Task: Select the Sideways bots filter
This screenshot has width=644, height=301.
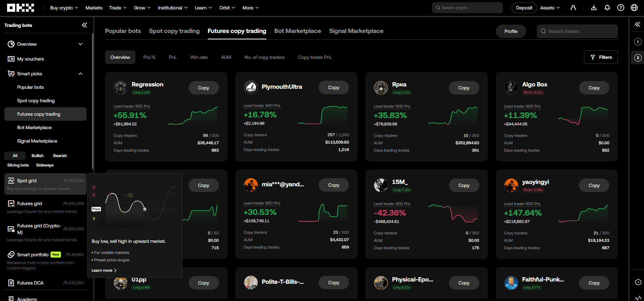Action: [x=45, y=165]
